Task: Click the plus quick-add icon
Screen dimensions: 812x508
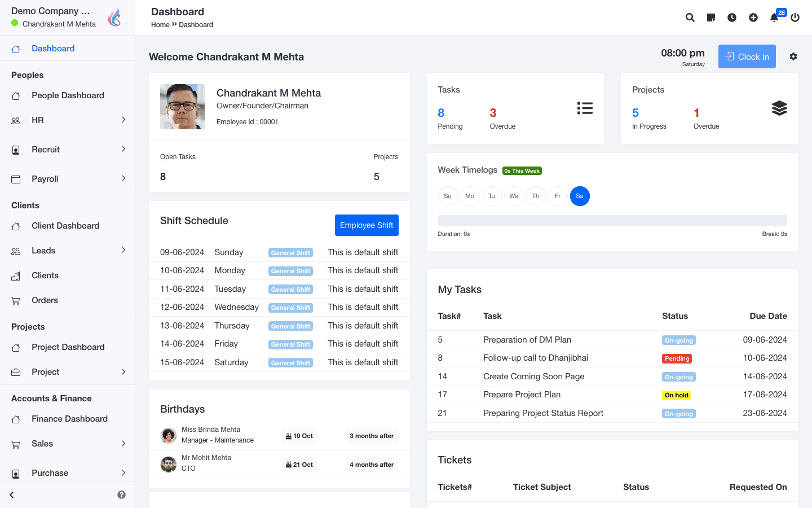Action: (x=753, y=17)
